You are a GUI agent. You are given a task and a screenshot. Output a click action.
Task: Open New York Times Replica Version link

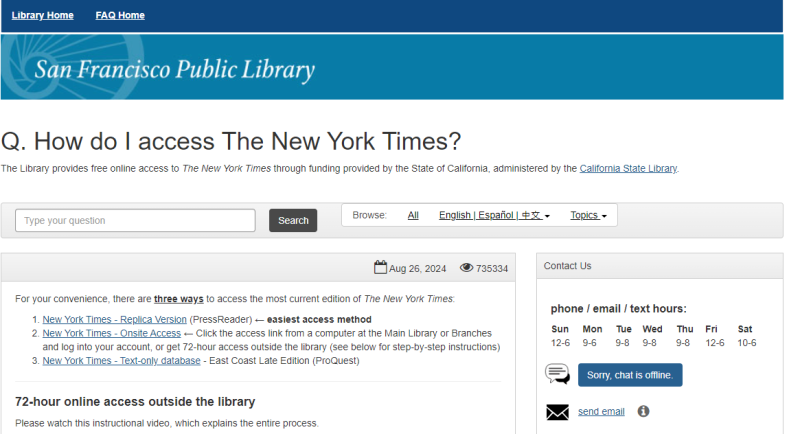click(x=114, y=319)
